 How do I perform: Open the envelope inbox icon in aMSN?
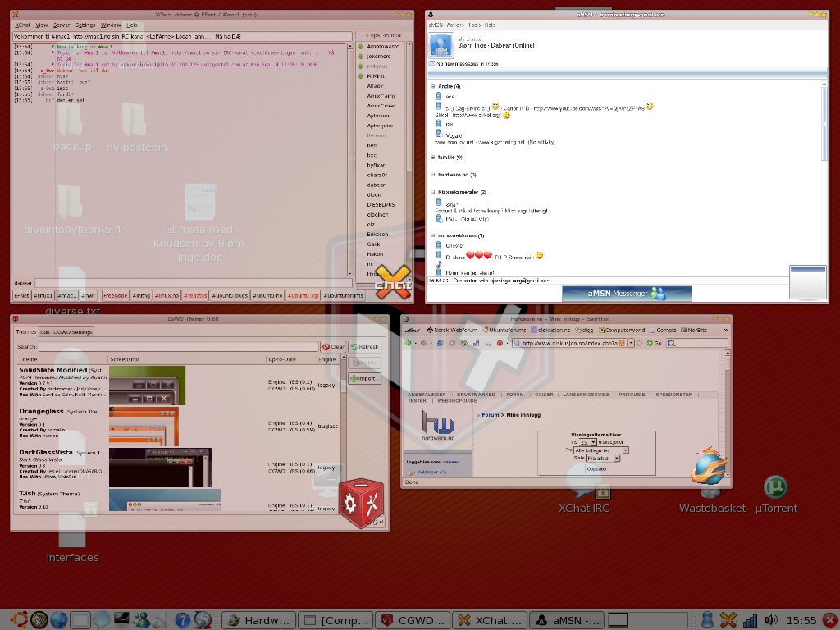pos(431,63)
